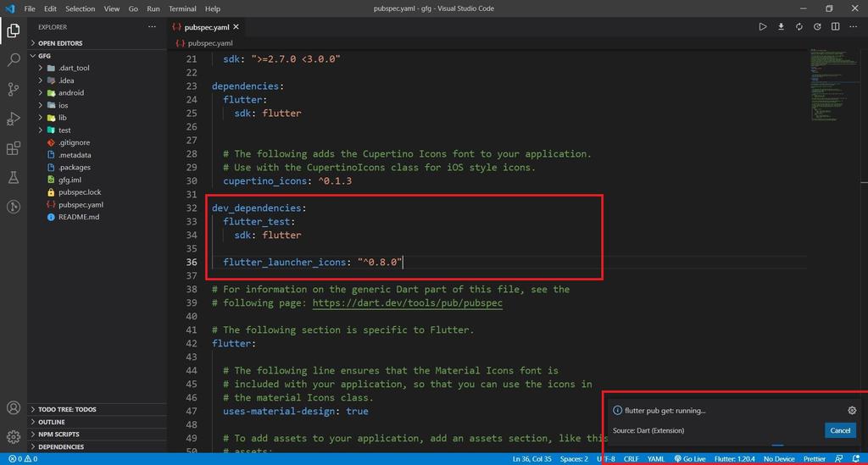Open README.md file in explorer
Image resolution: width=868 pixels, height=465 pixels.
click(x=97, y=217)
